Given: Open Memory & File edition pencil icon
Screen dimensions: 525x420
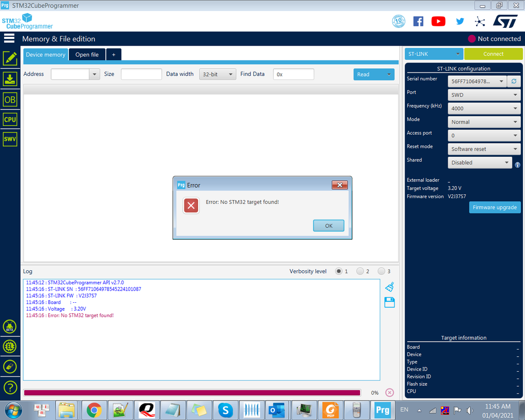Looking at the screenshot, I should click(x=10, y=59).
